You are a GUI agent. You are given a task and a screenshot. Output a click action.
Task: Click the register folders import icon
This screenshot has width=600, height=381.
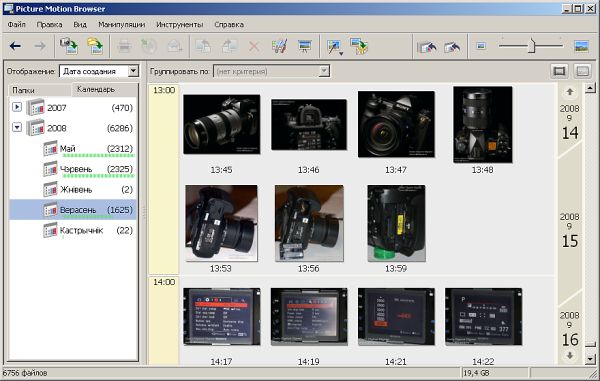point(95,46)
